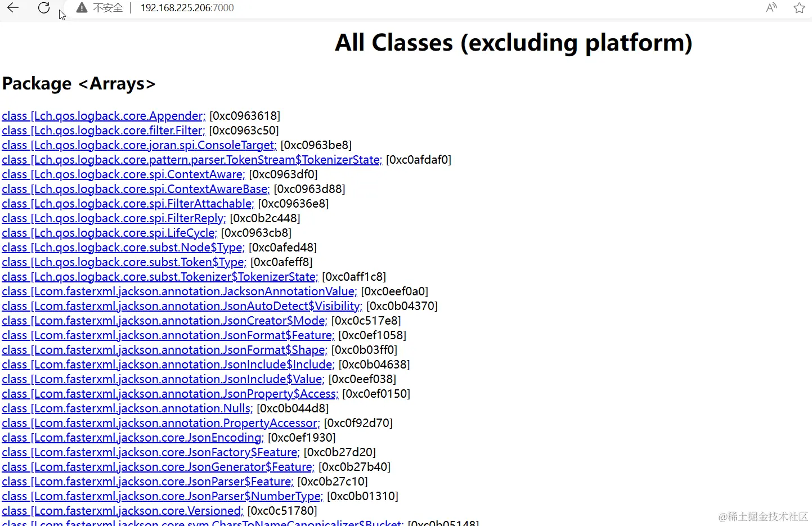Open the JsonCreator$Mode class link
The width and height of the screenshot is (812, 526).
[x=164, y=321]
